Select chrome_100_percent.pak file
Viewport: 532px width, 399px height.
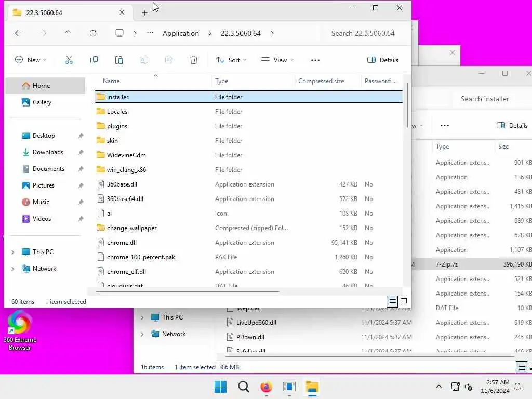(248, 257)
